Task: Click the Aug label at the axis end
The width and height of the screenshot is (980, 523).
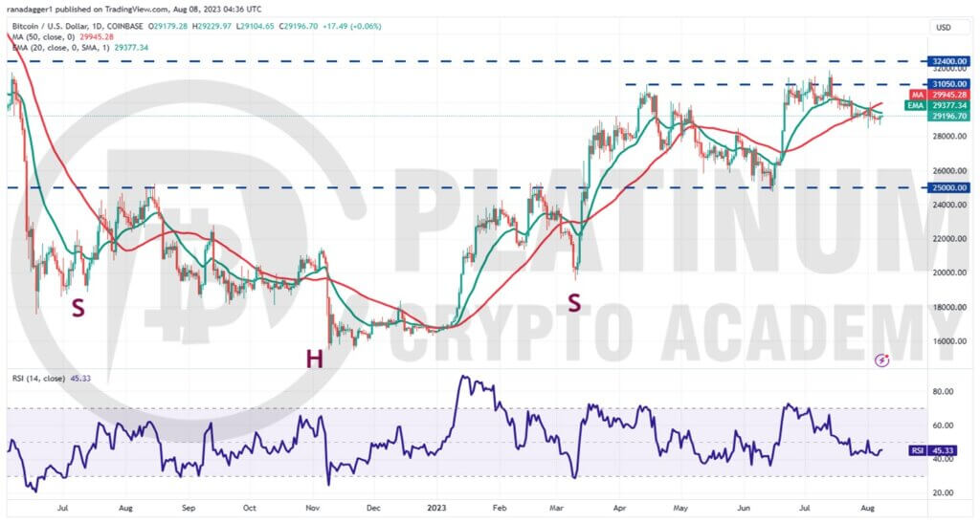Action: (x=867, y=508)
